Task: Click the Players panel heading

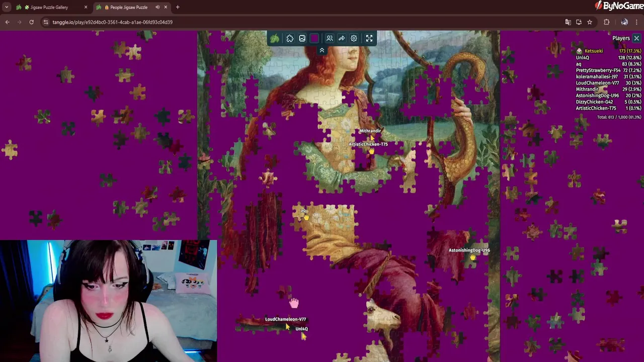Action: pyautogui.click(x=621, y=38)
